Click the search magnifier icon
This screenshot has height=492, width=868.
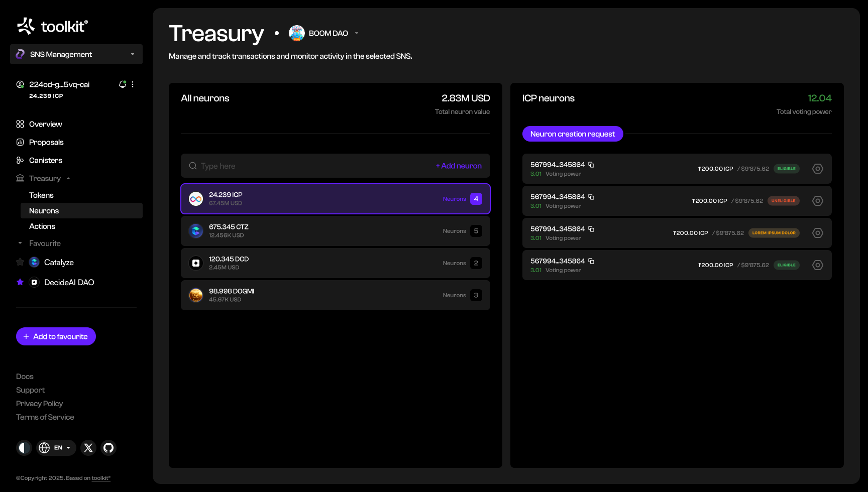pos(193,166)
